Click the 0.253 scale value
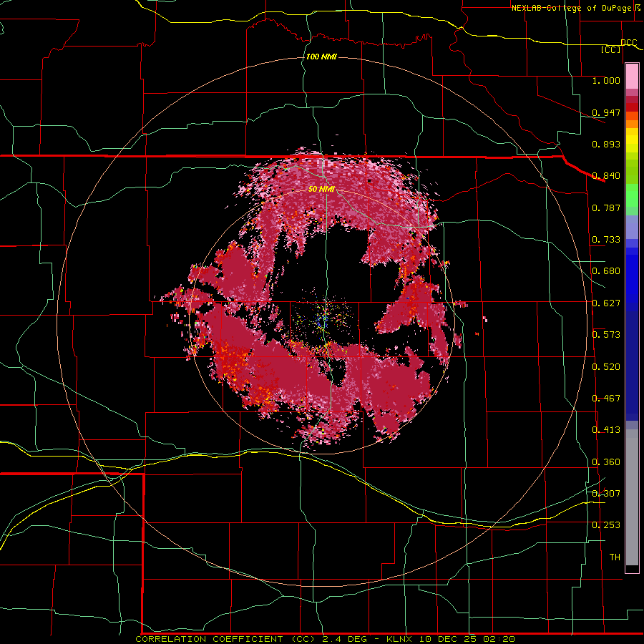644x644 pixels. (606, 525)
